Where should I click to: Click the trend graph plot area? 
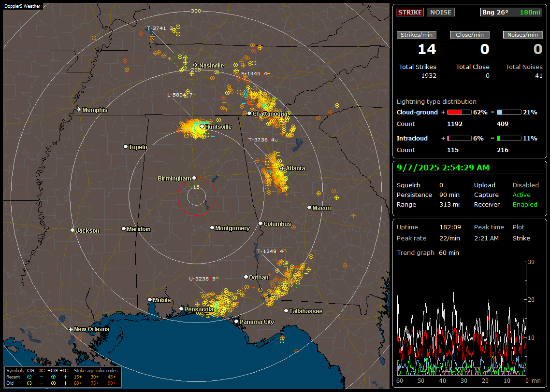point(461,319)
